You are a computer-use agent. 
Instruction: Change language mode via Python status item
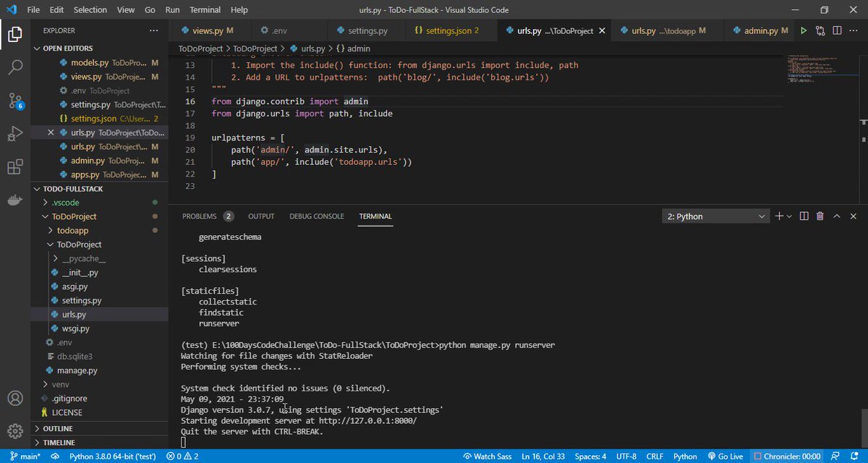pyautogui.click(x=685, y=456)
